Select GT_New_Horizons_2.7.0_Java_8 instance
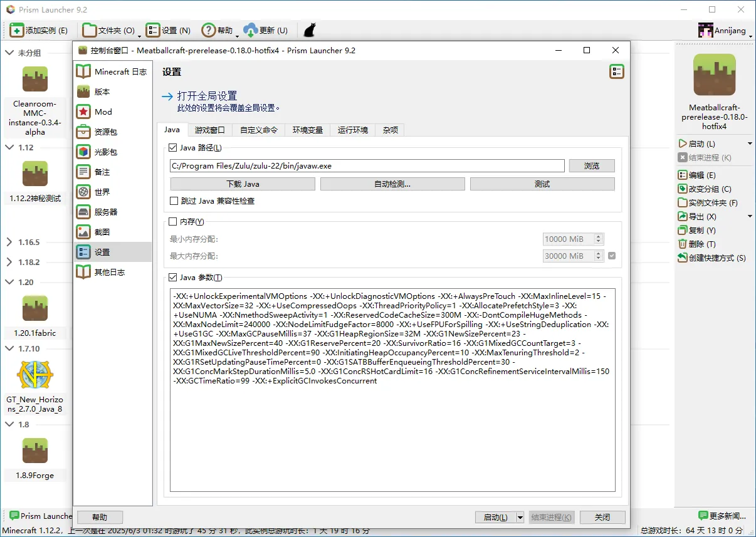Viewport: 756px width, 537px height. point(35,387)
